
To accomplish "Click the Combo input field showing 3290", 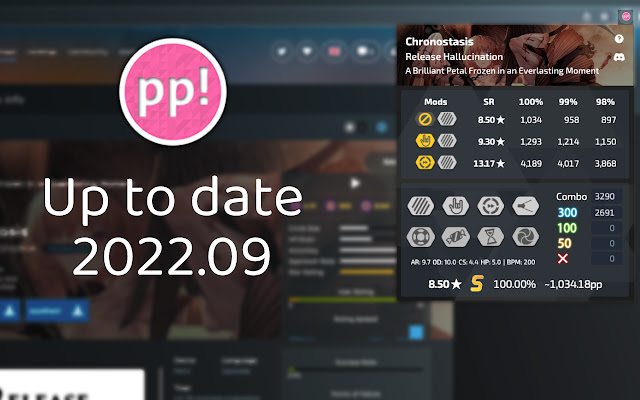I will tap(606, 196).
